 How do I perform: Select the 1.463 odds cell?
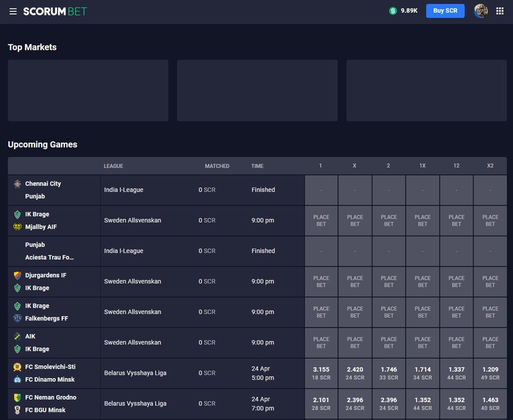(x=490, y=404)
